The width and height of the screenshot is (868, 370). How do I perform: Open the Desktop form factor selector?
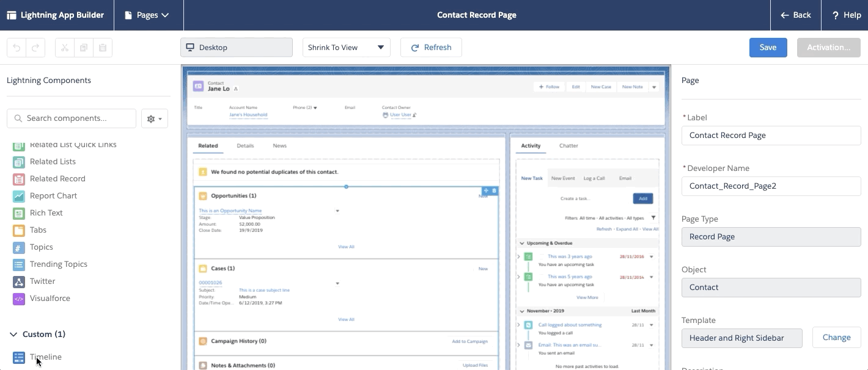pos(237,48)
